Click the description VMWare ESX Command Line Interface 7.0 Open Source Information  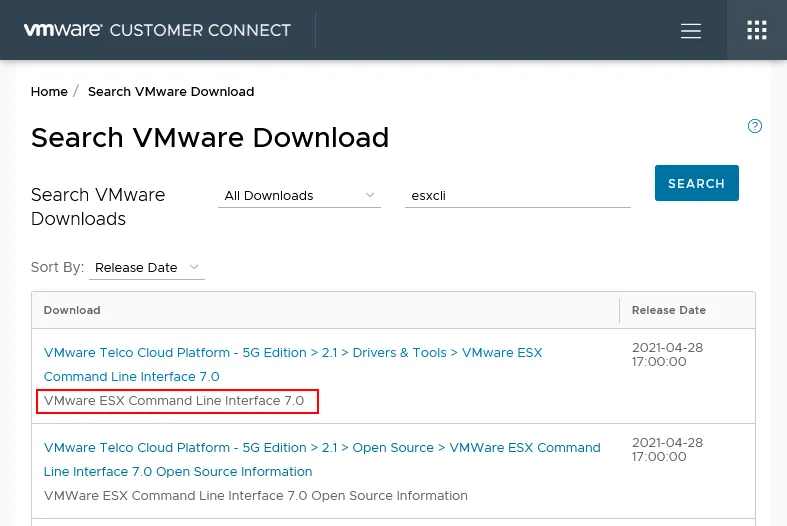(255, 496)
